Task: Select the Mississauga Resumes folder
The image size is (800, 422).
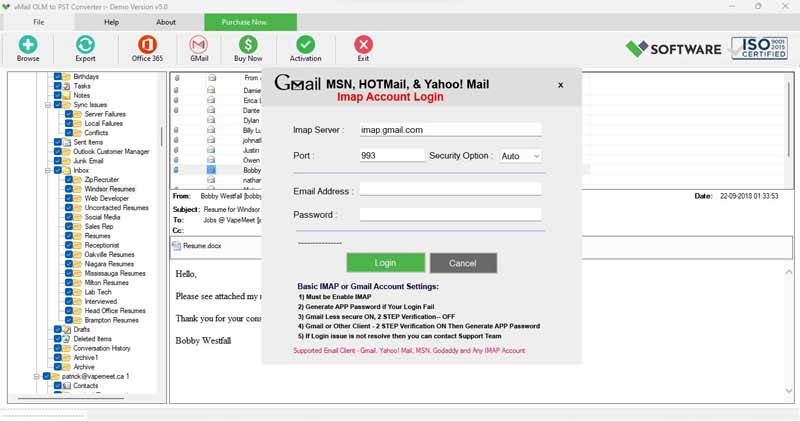Action: 115,274
